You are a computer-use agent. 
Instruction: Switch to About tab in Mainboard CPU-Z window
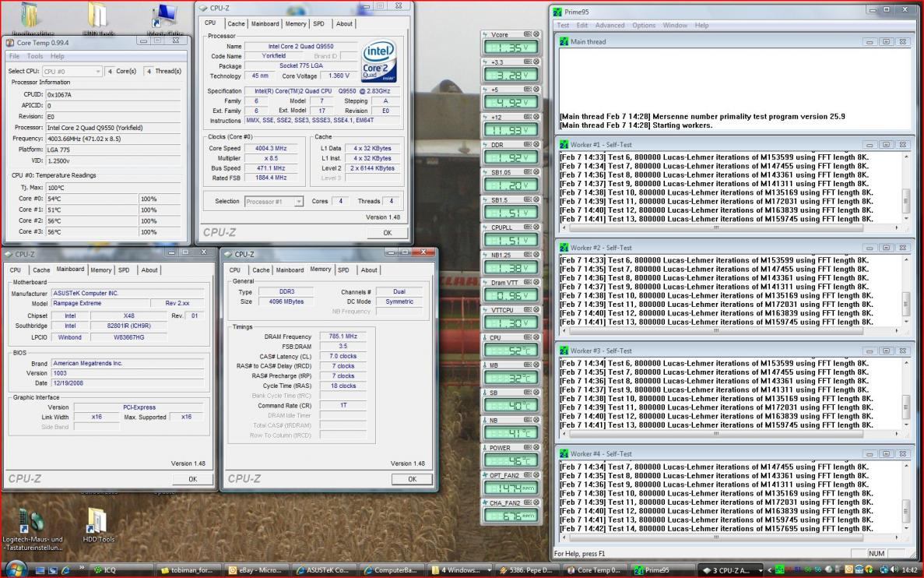[149, 270]
